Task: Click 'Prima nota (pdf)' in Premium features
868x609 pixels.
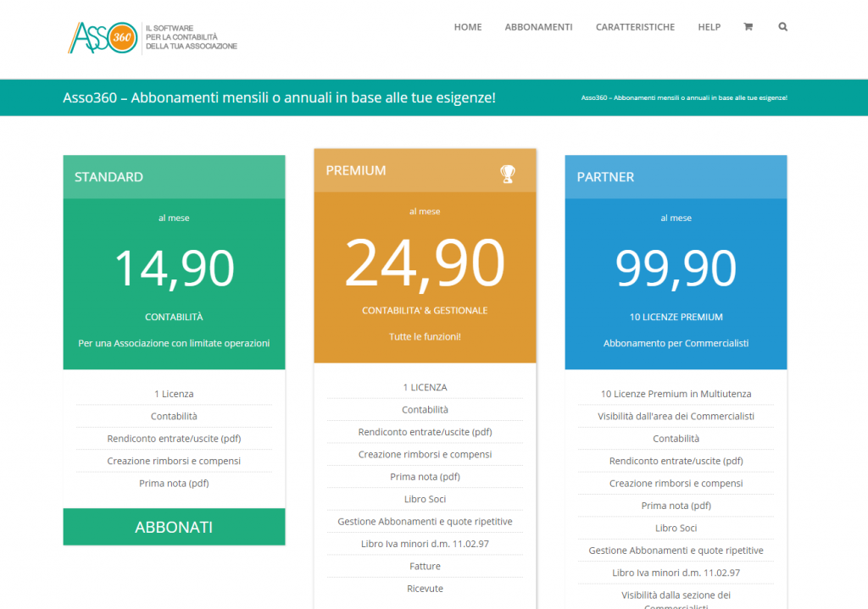Action: (x=425, y=477)
